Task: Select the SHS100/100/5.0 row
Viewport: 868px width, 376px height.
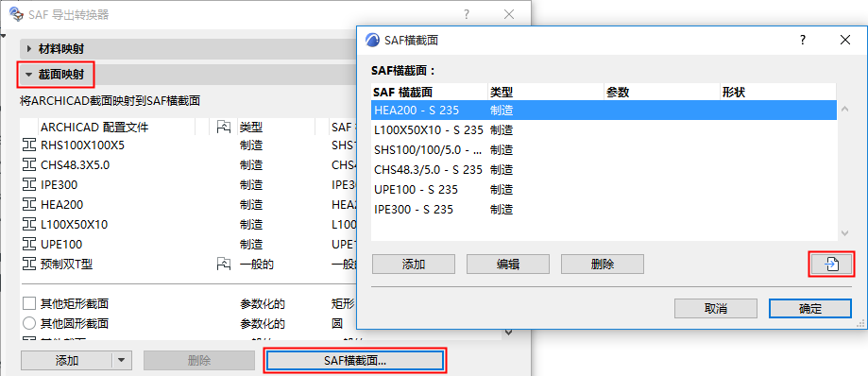Action: point(604,150)
